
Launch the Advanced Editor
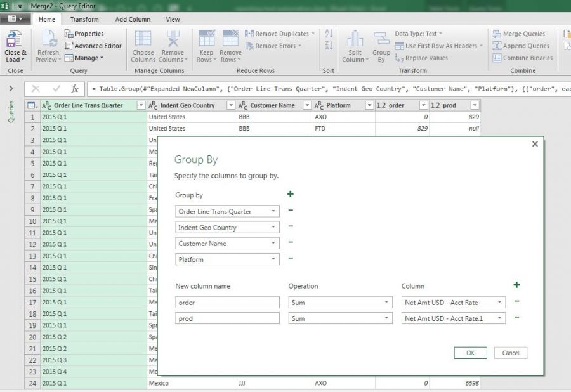[93, 46]
